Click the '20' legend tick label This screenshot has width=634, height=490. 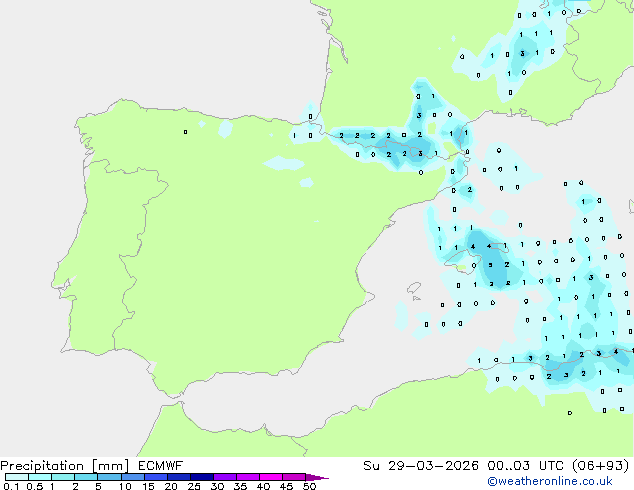(171, 486)
